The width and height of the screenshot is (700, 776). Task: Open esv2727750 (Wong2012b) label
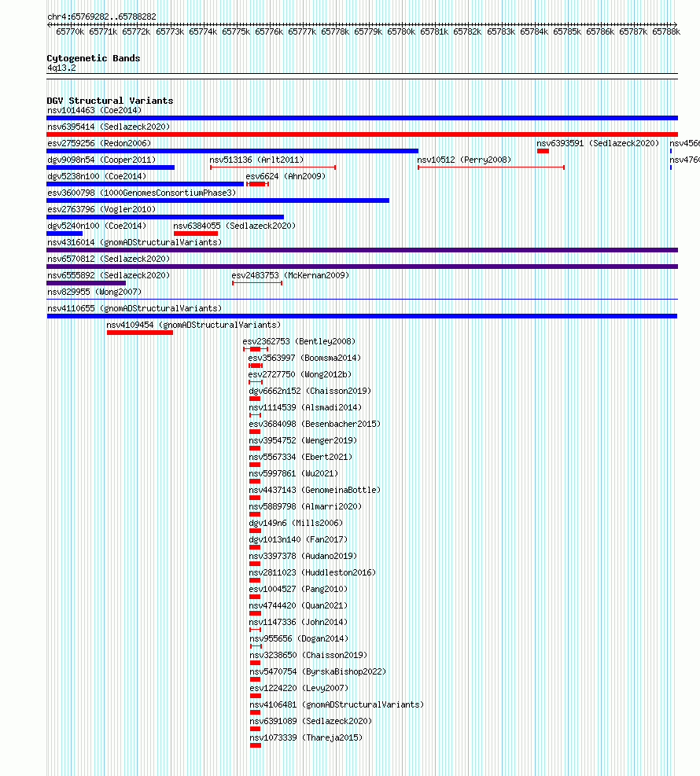[300, 375]
